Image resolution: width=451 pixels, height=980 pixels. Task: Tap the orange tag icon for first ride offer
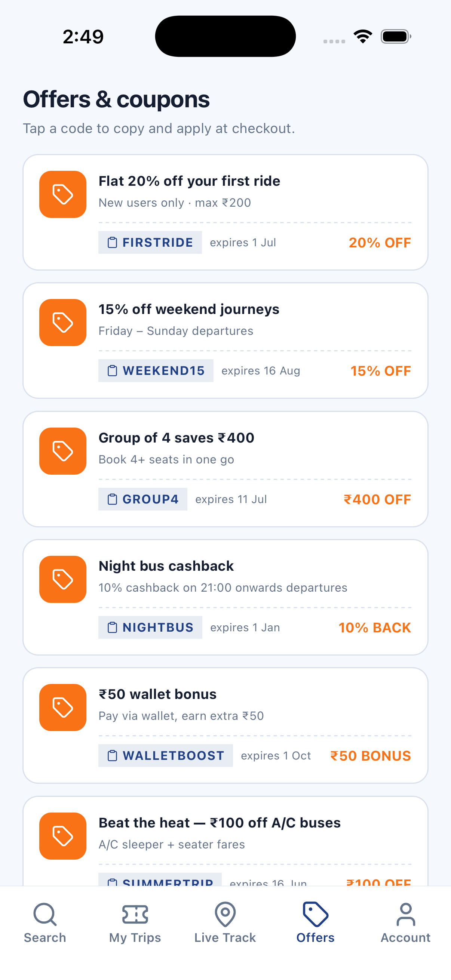(x=63, y=194)
